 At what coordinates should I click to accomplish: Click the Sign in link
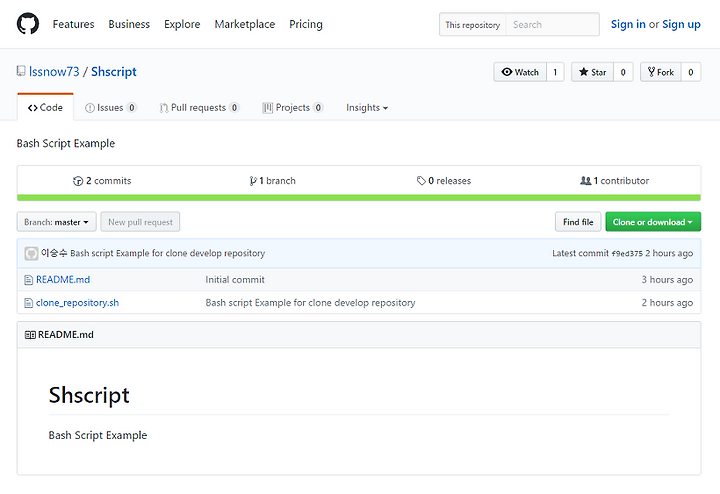[x=628, y=24]
